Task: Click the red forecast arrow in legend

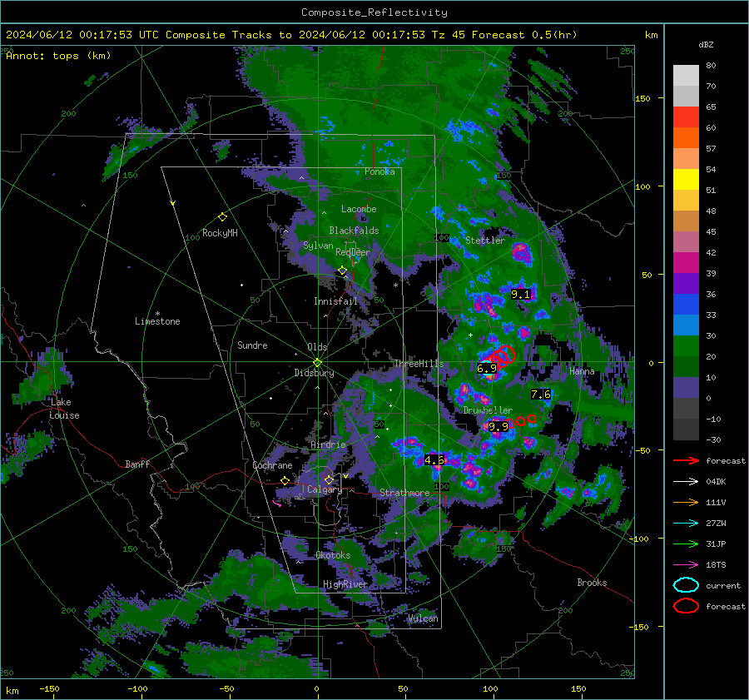Action: [686, 460]
